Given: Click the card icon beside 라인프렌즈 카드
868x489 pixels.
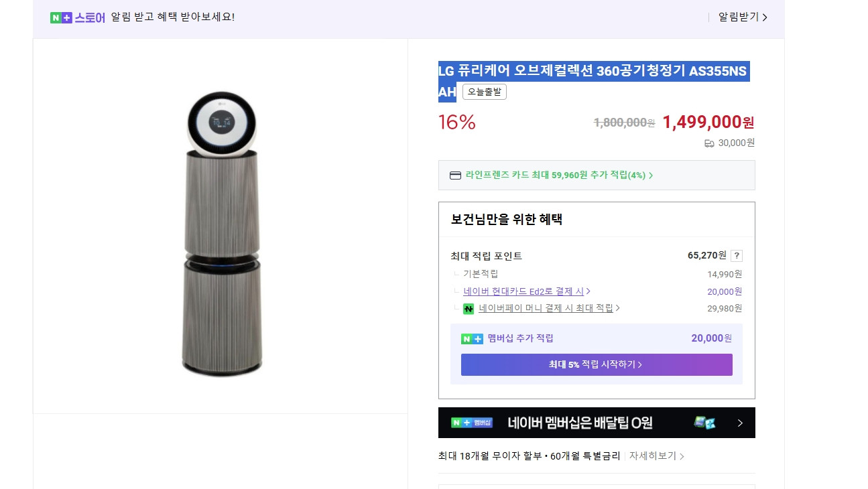Looking at the screenshot, I should tap(455, 175).
